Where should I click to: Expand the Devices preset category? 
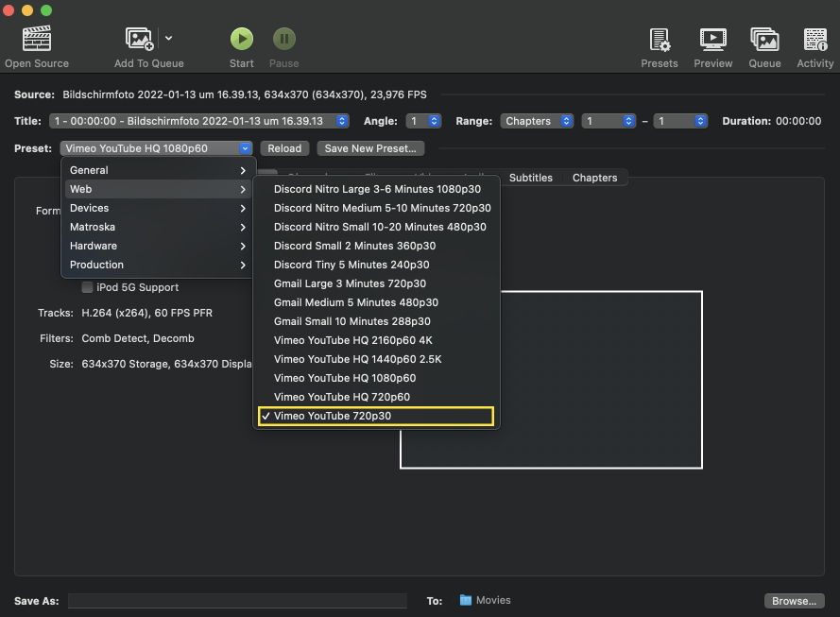tap(158, 208)
